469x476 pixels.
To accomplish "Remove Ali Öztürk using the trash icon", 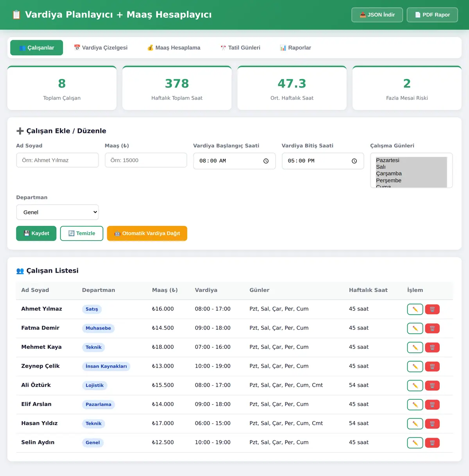I will click(432, 386).
